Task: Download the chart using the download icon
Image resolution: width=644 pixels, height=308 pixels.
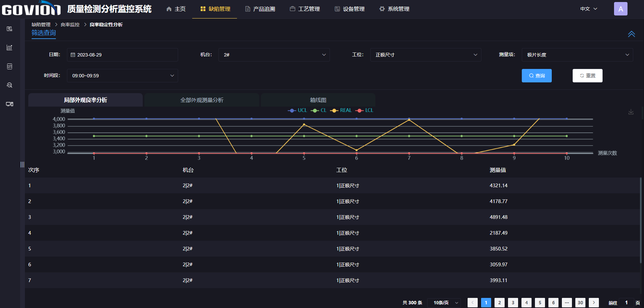Action: (631, 112)
